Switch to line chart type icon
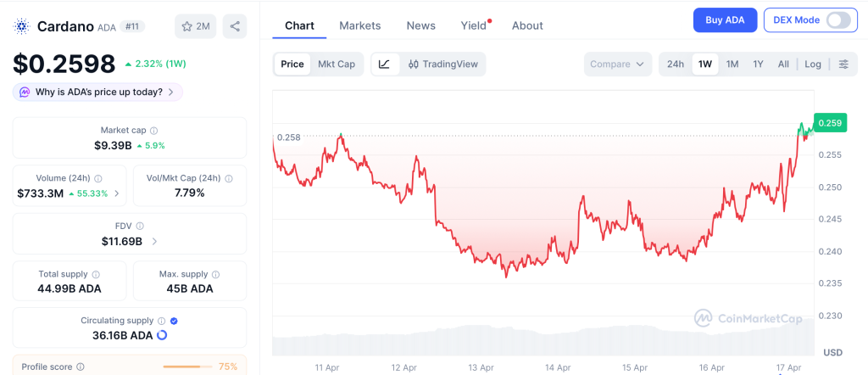Viewport: 868px width, 375px height. pyautogui.click(x=384, y=64)
